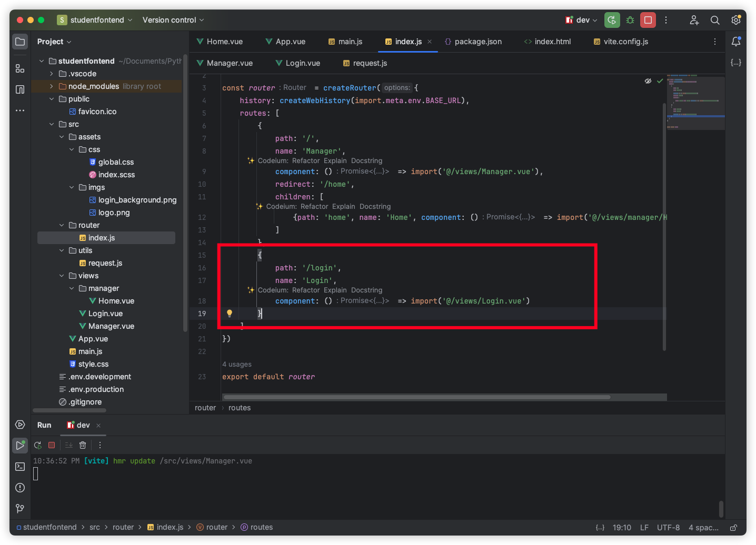This screenshot has width=756, height=545.
Task: Open Search Everywhere magnifier icon
Action: coord(715,20)
